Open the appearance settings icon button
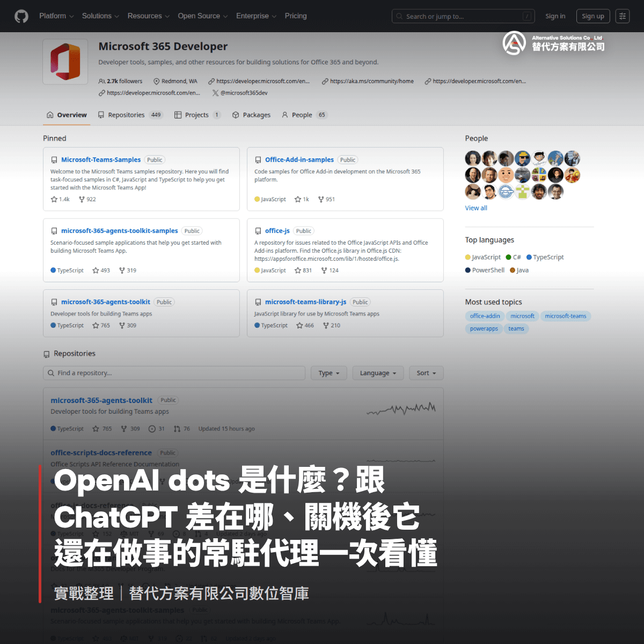This screenshot has width=644, height=644. tap(623, 16)
